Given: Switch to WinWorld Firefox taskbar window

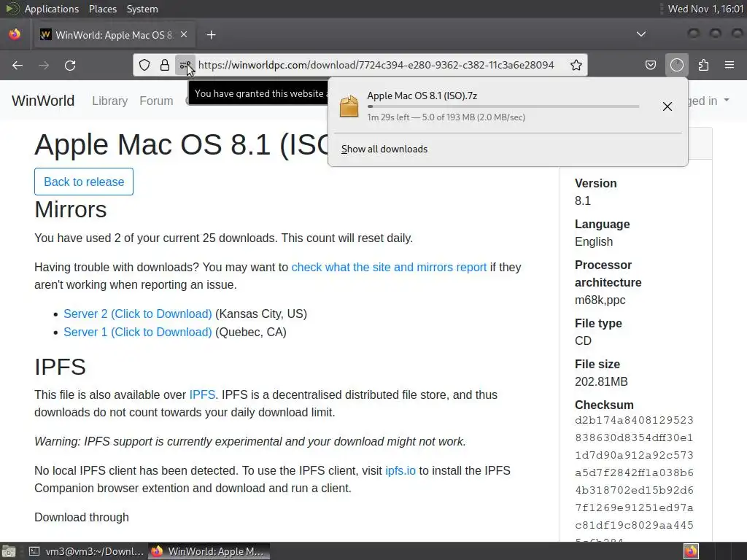Looking at the screenshot, I should pos(209,551).
